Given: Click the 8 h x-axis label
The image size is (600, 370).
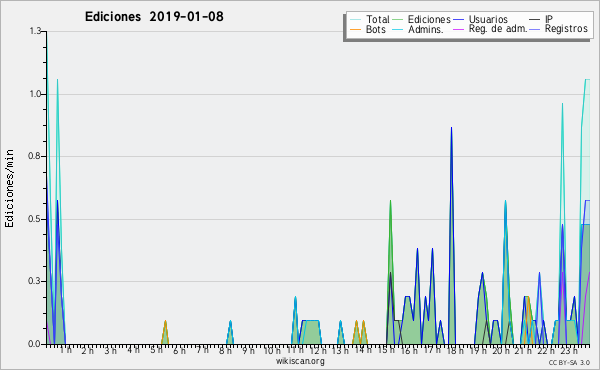Looking at the screenshot, I should (x=225, y=350).
